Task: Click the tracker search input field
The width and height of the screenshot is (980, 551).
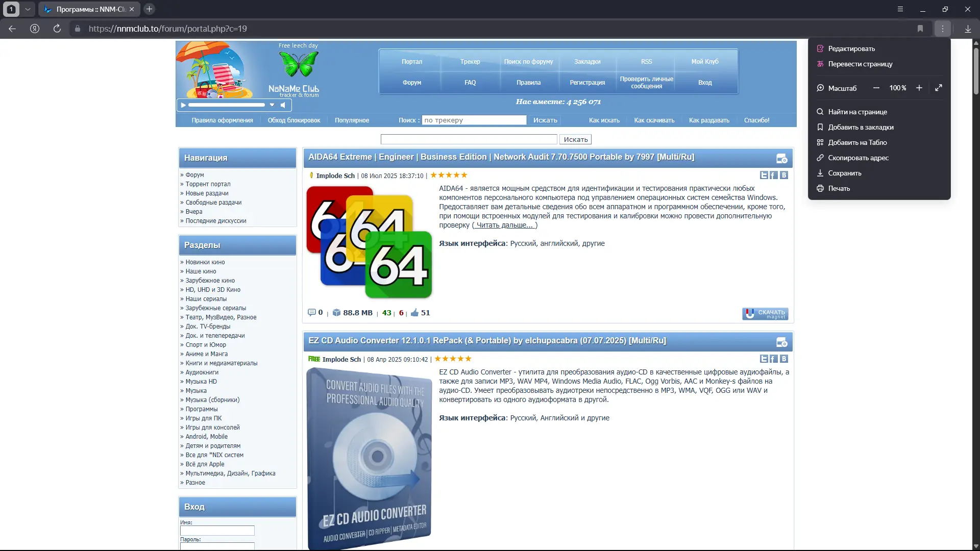Action: pos(474,120)
